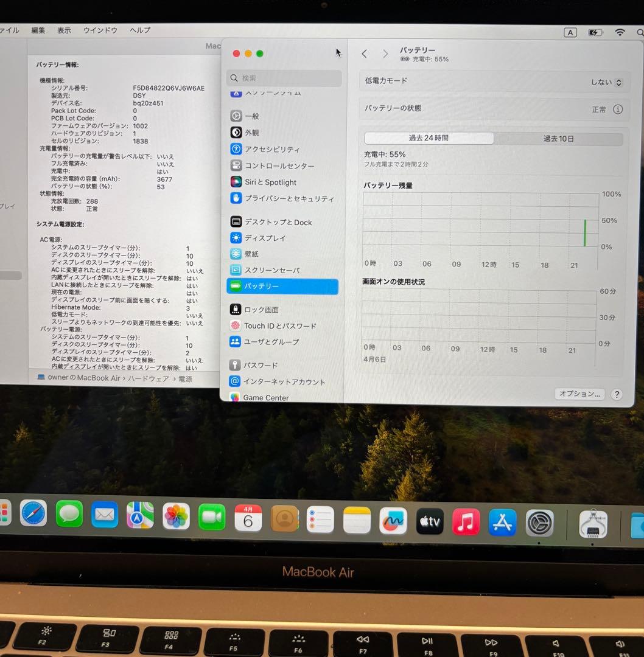Select Battery (バッテリー) in sidebar
The width and height of the screenshot is (644, 657).
282,286
